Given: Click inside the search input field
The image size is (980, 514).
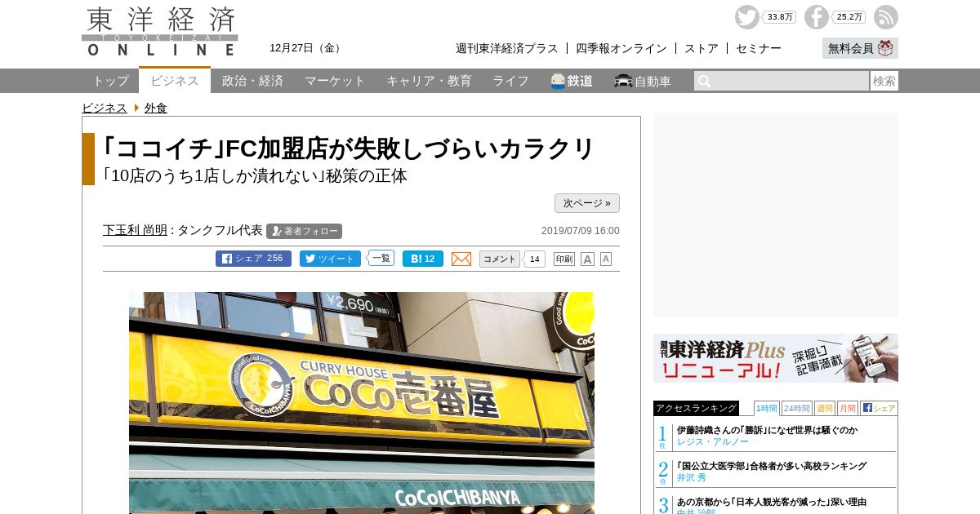Looking at the screenshot, I should click(782, 81).
